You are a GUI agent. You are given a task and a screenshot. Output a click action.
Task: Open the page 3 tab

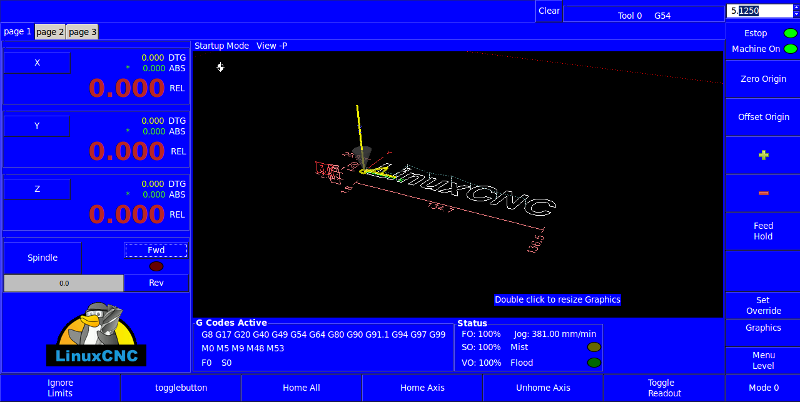tap(82, 32)
